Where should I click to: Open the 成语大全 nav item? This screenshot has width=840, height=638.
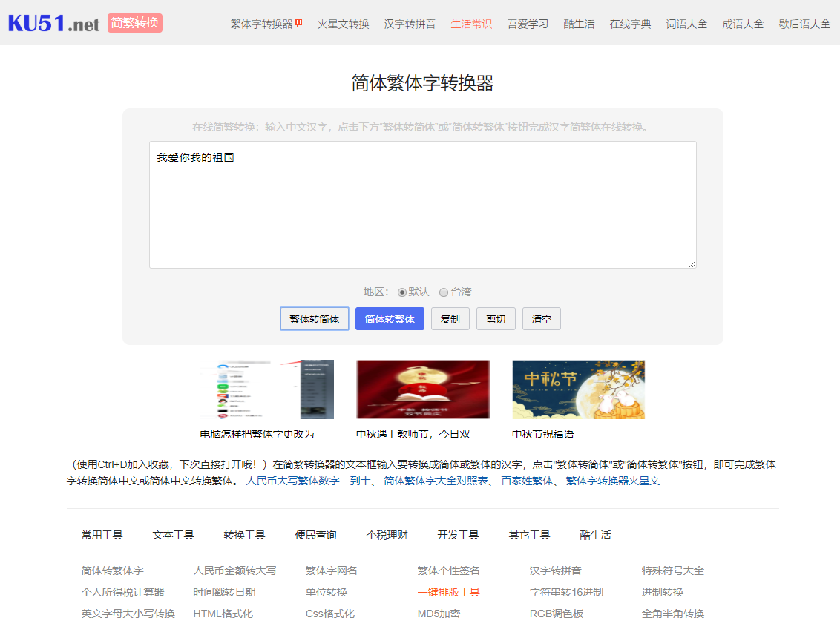tap(743, 24)
